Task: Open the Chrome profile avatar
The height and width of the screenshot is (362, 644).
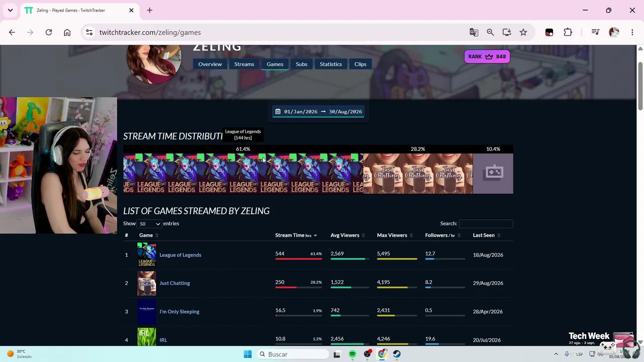Action: pyautogui.click(x=614, y=32)
